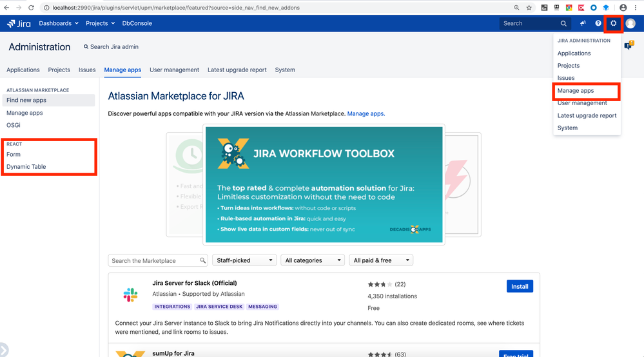This screenshot has width=644, height=357.
Task: Open Jira Server for Slack (Official) title
Action: [195, 283]
